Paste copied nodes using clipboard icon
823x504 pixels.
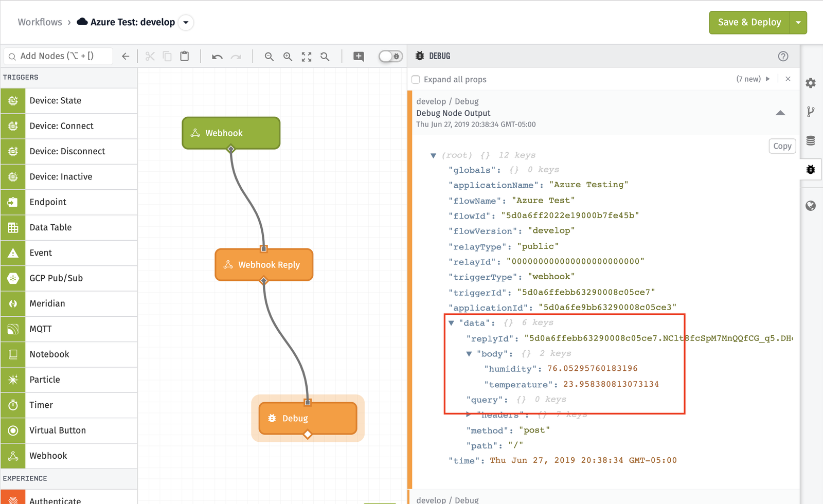(185, 57)
